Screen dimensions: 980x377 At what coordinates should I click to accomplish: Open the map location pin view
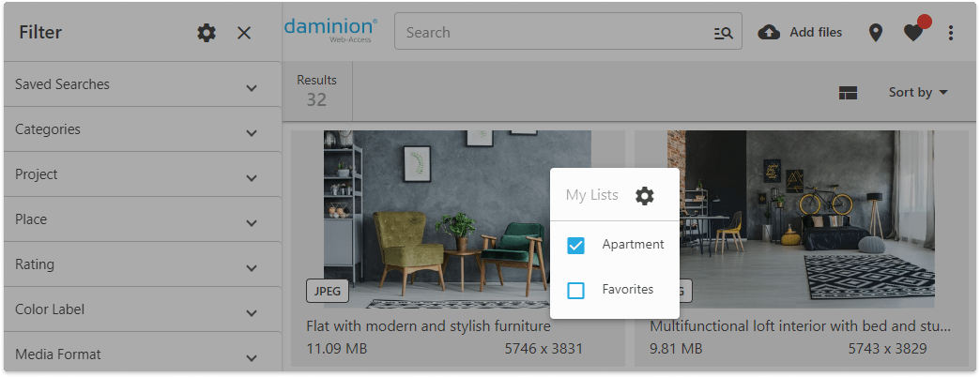coord(876,33)
